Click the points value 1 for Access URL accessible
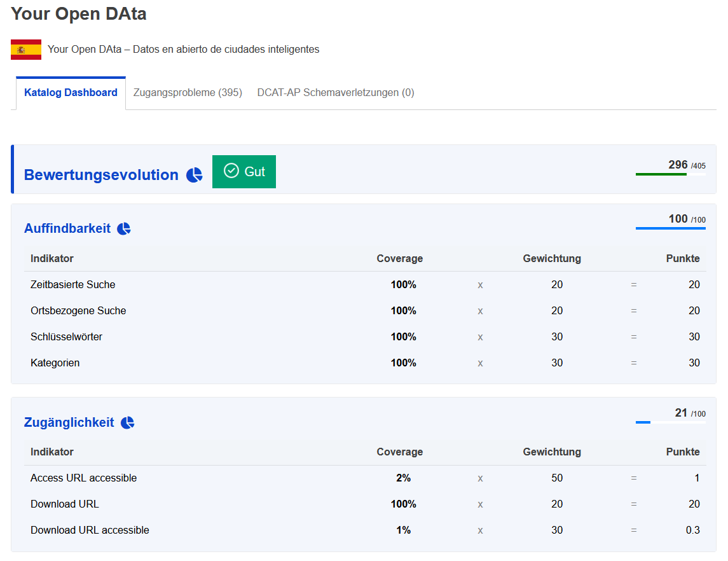The image size is (728, 561). [x=697, y=478]
